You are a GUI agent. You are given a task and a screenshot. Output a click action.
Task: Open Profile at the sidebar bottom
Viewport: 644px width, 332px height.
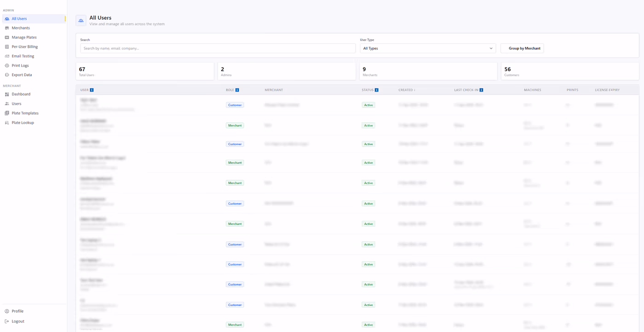[x=17, y=311]
